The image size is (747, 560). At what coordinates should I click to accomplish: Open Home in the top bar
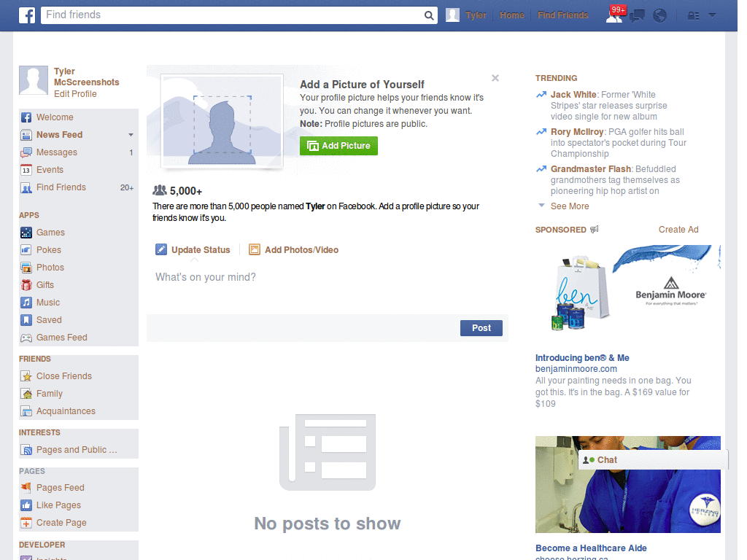point(511,15)
